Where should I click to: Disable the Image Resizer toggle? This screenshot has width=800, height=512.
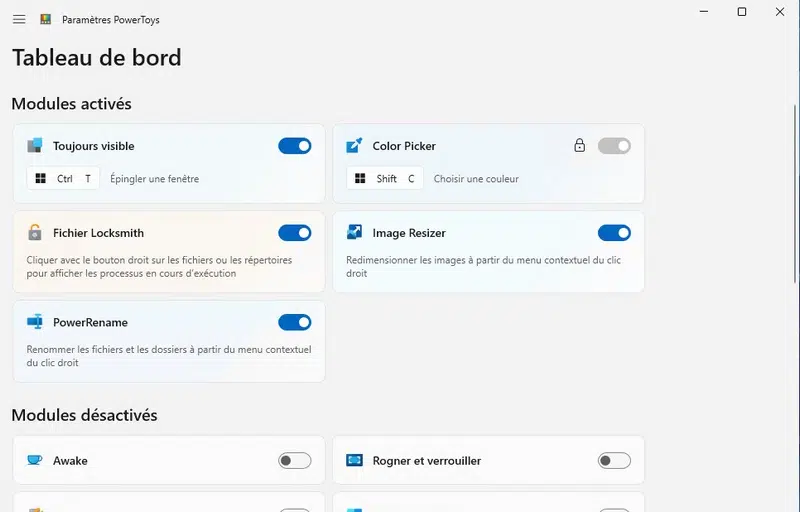pos(614,233)
